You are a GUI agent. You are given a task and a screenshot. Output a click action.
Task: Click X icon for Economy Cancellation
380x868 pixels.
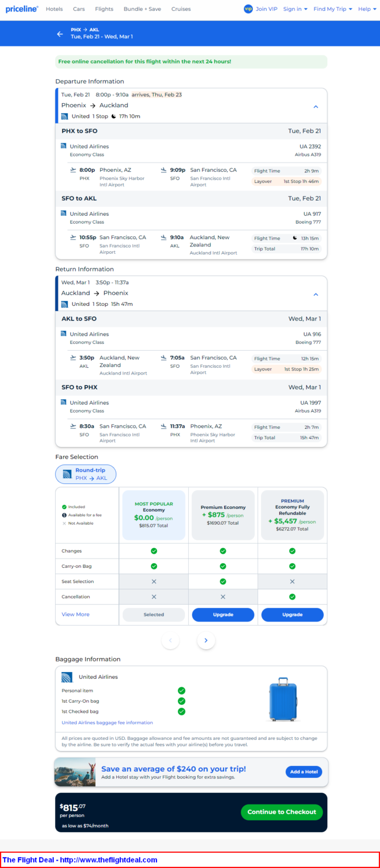(154, 597)
